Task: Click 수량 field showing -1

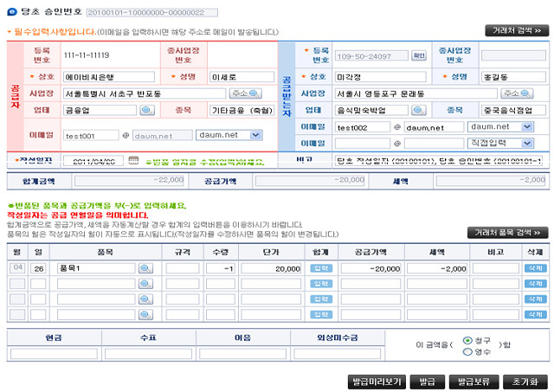Action: [x=221, y=268]
